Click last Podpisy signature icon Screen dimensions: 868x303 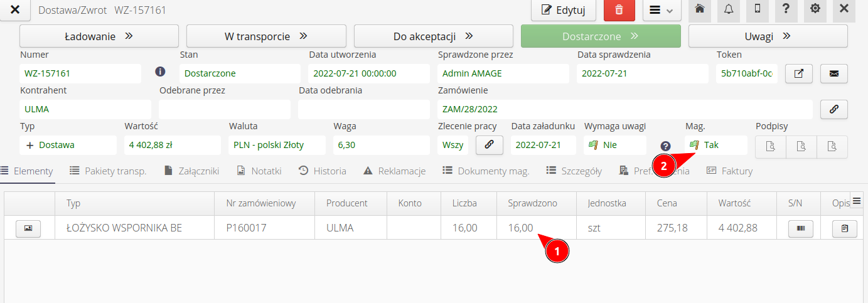(x=832, y=147)
